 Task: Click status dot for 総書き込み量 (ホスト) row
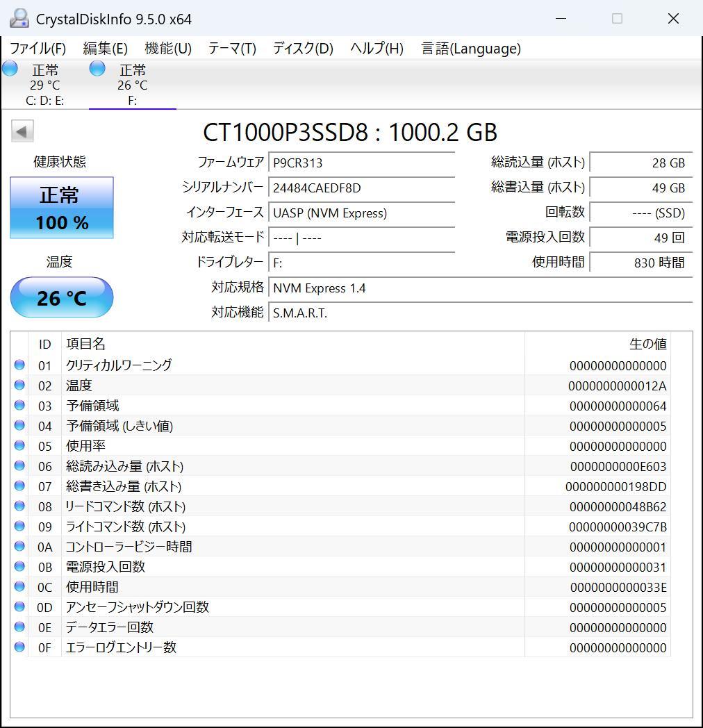coord(19,486)
